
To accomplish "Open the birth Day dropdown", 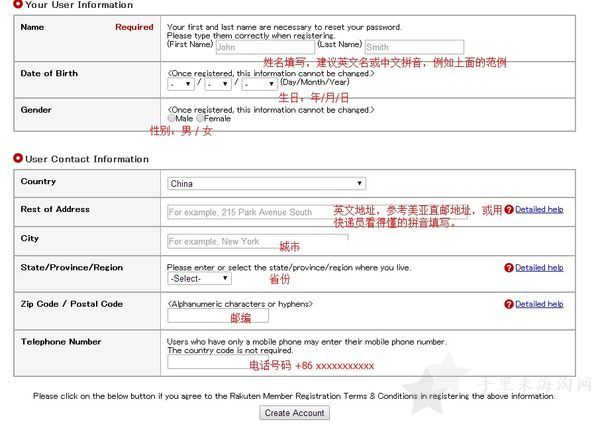I will [x=181, y=84].
